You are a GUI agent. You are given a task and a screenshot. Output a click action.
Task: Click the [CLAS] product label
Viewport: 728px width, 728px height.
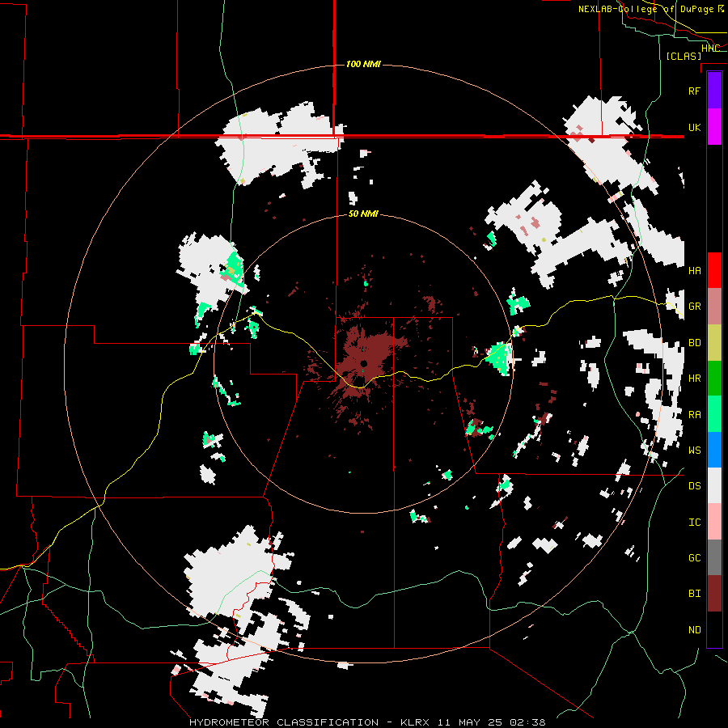(684, 56)
